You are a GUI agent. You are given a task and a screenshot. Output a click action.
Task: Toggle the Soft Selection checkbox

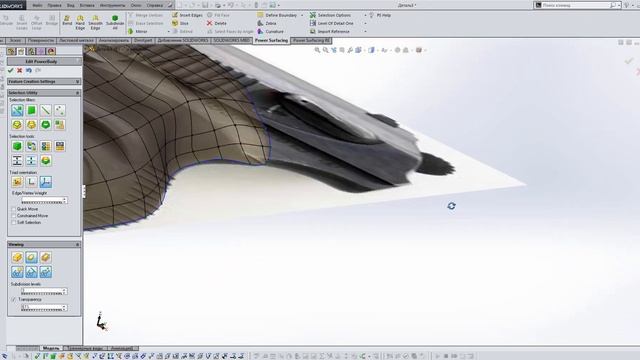tap(13, 222)
